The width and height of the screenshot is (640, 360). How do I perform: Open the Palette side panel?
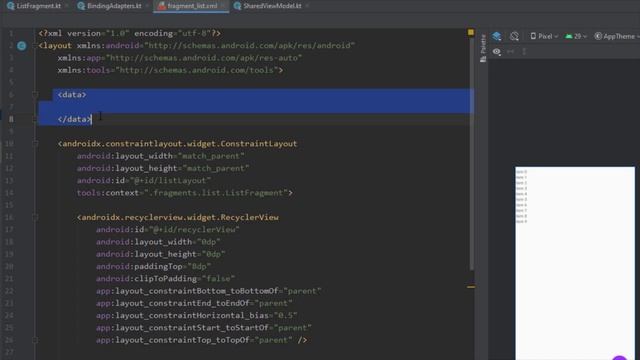point(483,48)
